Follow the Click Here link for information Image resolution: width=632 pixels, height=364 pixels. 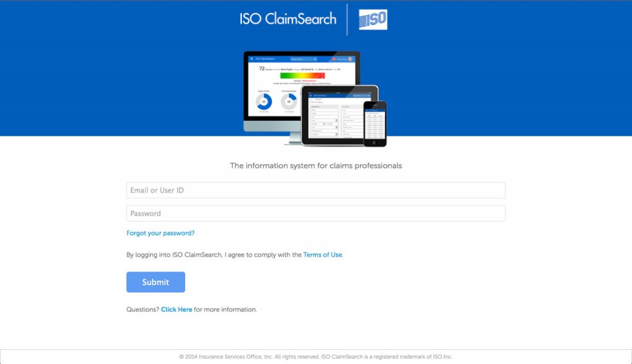tap(177, 310)
